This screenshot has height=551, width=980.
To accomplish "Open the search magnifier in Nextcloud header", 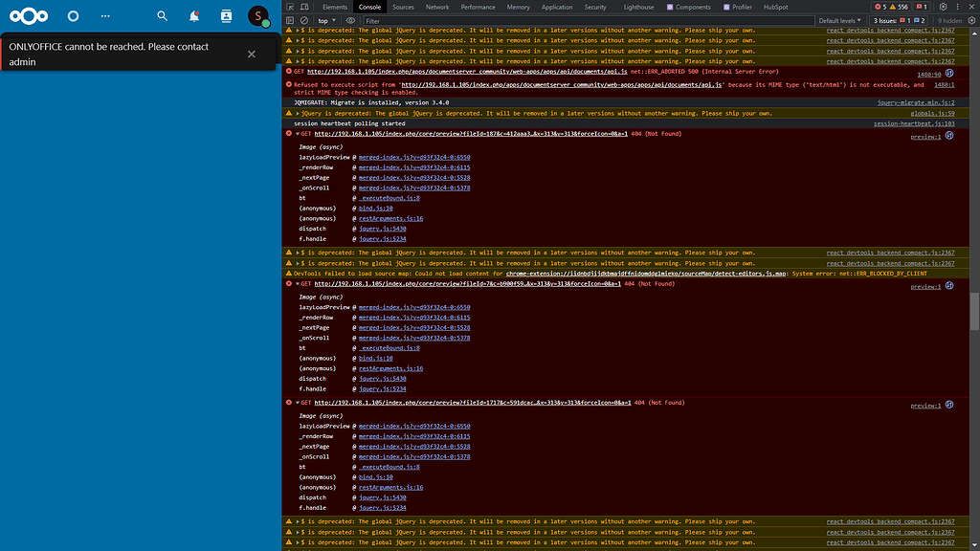I will [x=162, y=16].
